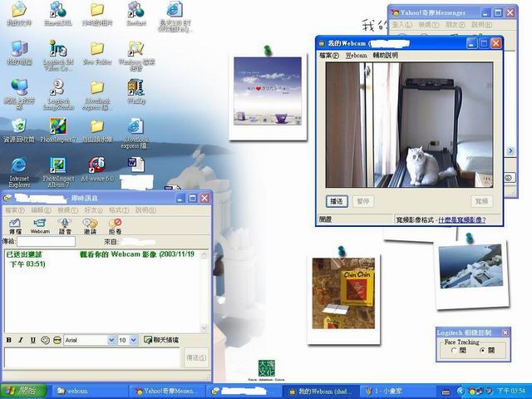This screenshot has height=399, width=532.
Task: Open Internet Explorer desktop icon
Action: tap(19, 172)
